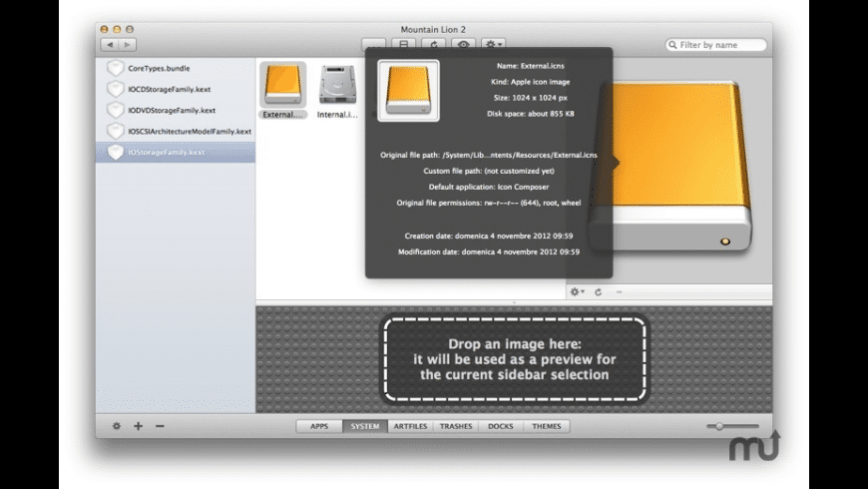This screenshot has width=868, height=489.
Task: Switch to the ARTFILES tab
Action: [x=410, y=426]
